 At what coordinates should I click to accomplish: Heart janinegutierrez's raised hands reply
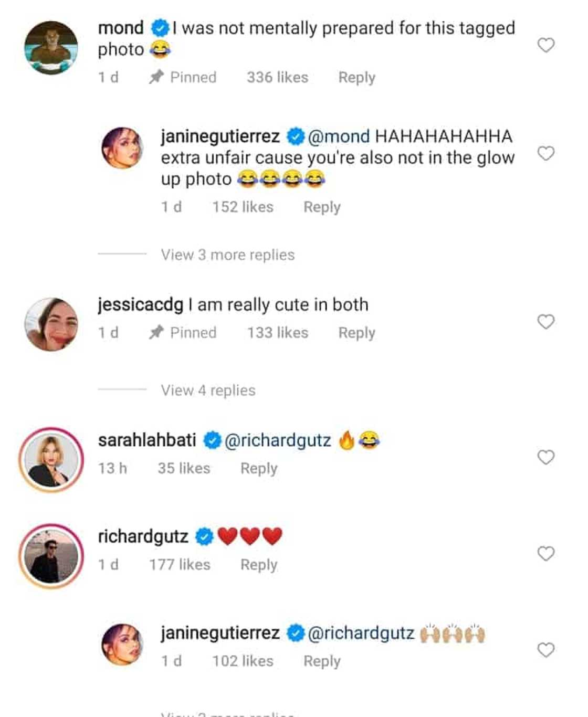coord(546,650)
